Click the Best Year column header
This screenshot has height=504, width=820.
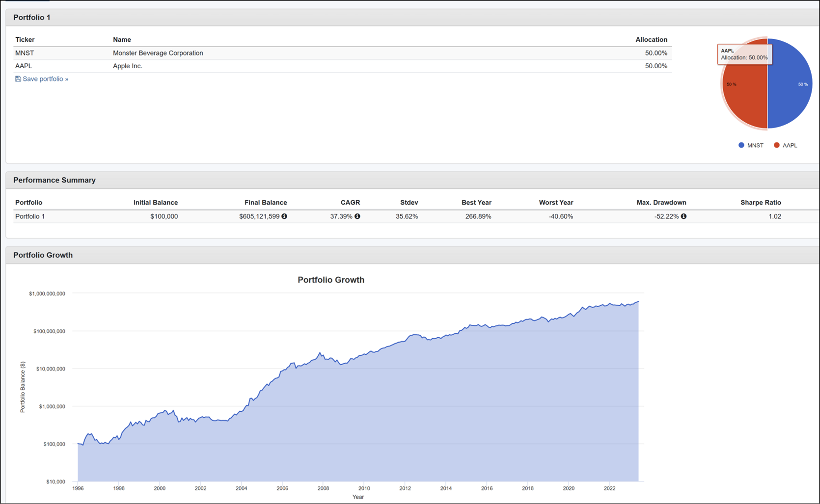476,203
